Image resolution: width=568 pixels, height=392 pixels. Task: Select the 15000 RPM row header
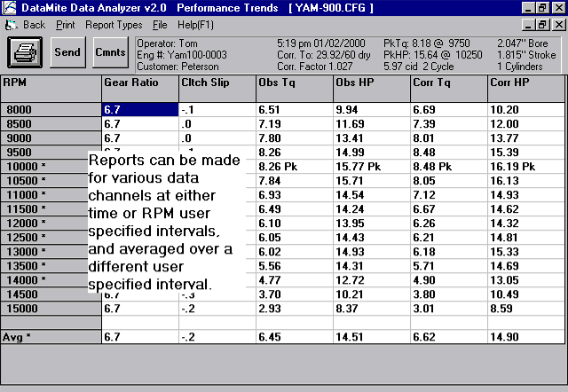click(x=51, y=309)
